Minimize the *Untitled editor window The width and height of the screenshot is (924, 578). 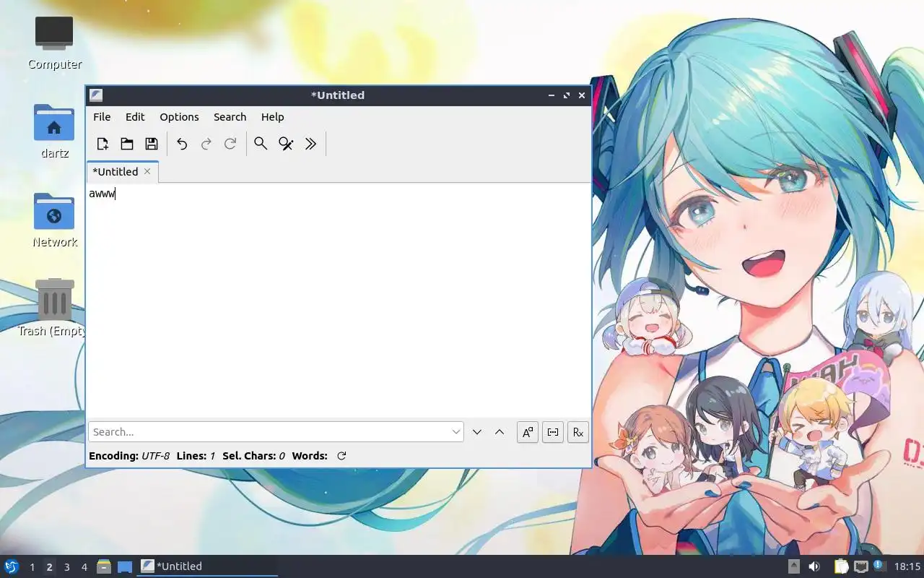click(552, 95)
